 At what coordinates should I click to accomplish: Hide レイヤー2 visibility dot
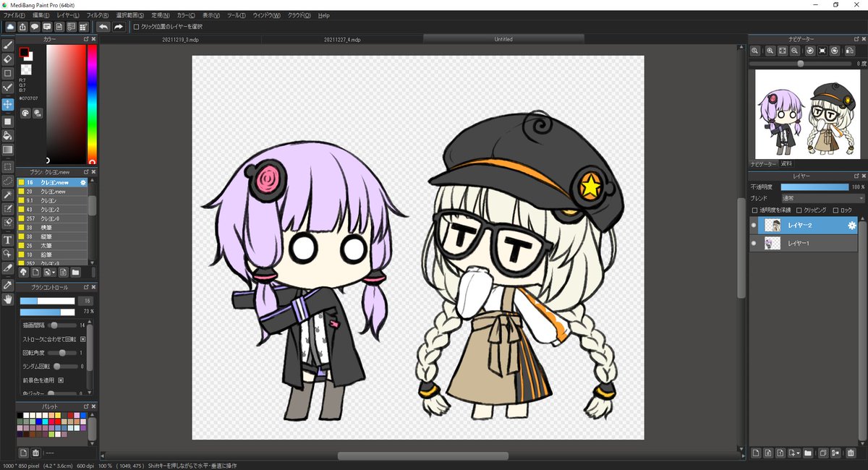pyautogui.click(x=754, y=226)
